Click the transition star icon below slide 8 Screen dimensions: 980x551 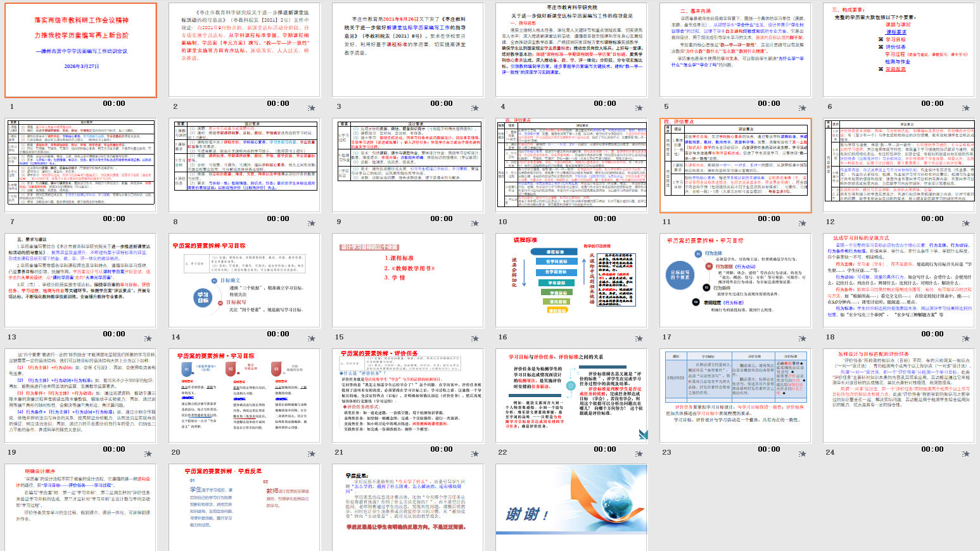pos(312,224)
